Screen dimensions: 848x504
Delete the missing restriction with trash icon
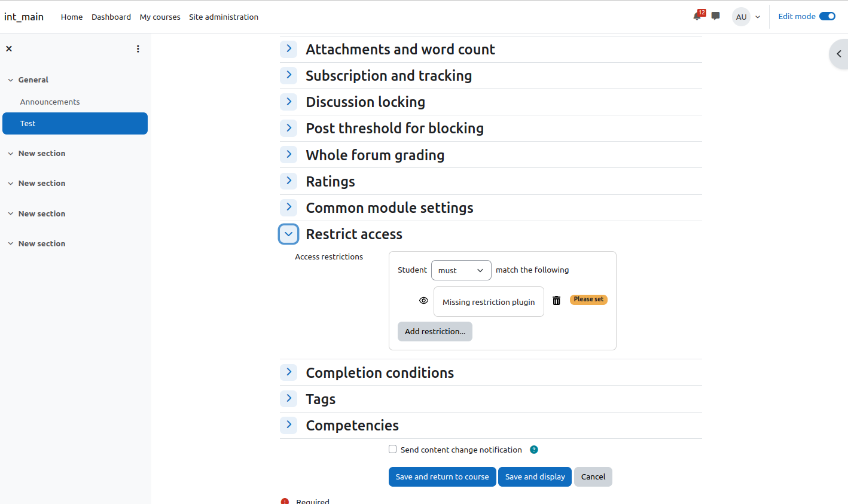556,301
